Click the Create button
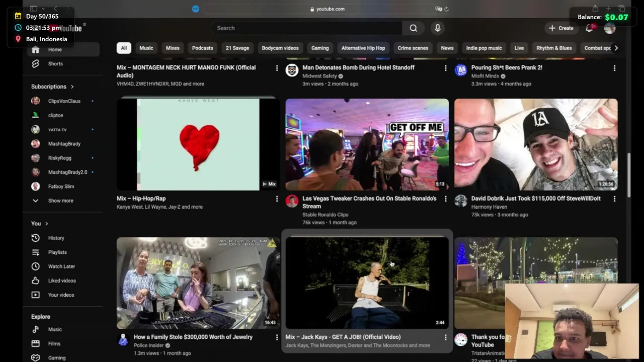This screenshot has width=644, height=362. click(x=561, y=28)
